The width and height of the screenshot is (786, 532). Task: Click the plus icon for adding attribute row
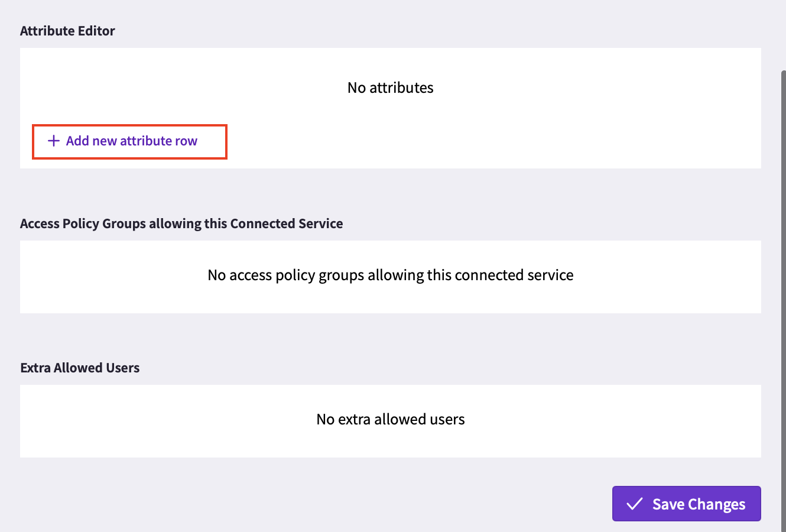coord(54,141)
